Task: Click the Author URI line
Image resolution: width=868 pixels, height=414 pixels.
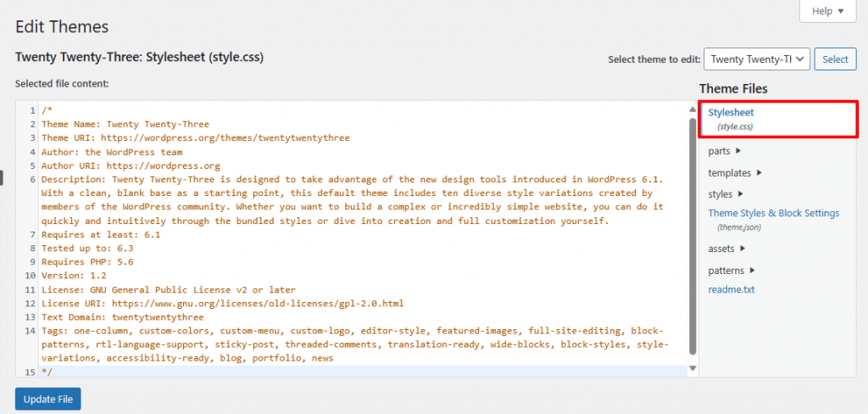Action: point(131,165)
